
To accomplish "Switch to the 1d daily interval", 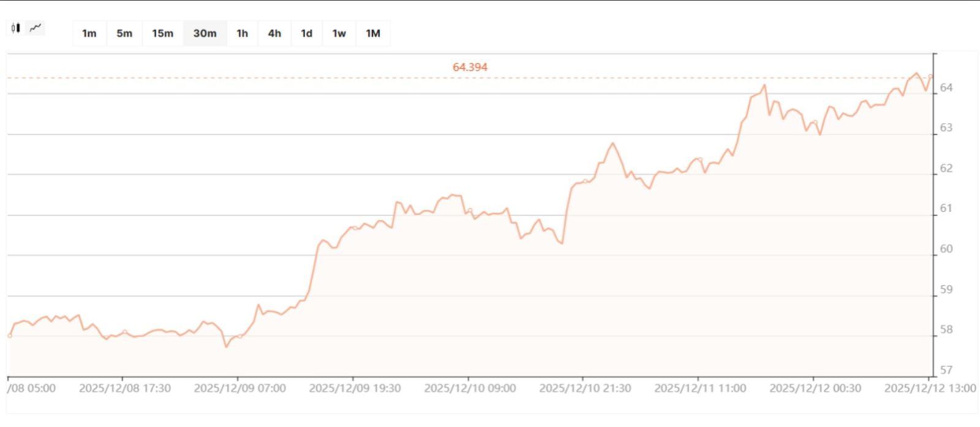I will 307,34.
